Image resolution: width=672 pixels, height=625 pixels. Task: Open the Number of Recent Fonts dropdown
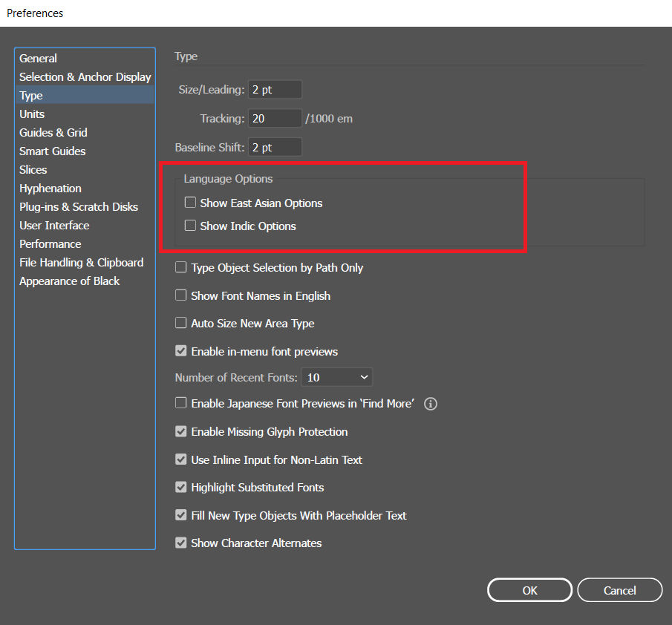(336, 377)
